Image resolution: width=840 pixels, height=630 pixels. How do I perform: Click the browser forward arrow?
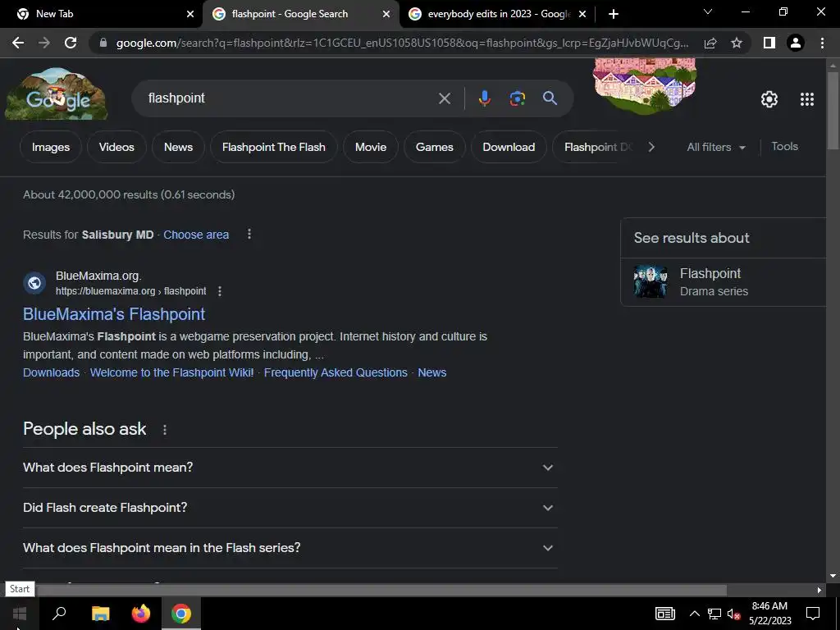(x=44, y=43)
